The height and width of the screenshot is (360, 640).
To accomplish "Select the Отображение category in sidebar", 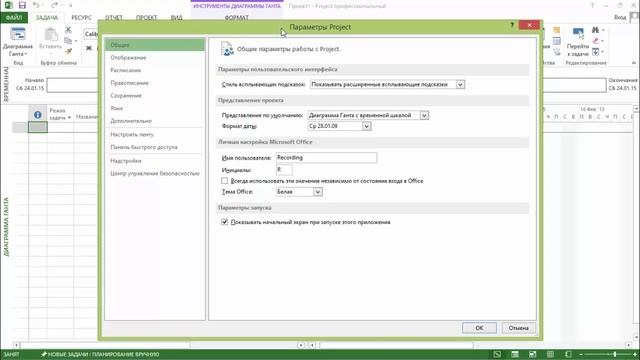I will [x=155, y=58].
